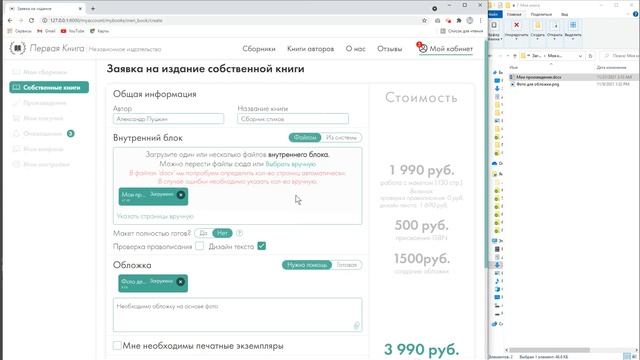Open the Gmail bookmark

46,31
